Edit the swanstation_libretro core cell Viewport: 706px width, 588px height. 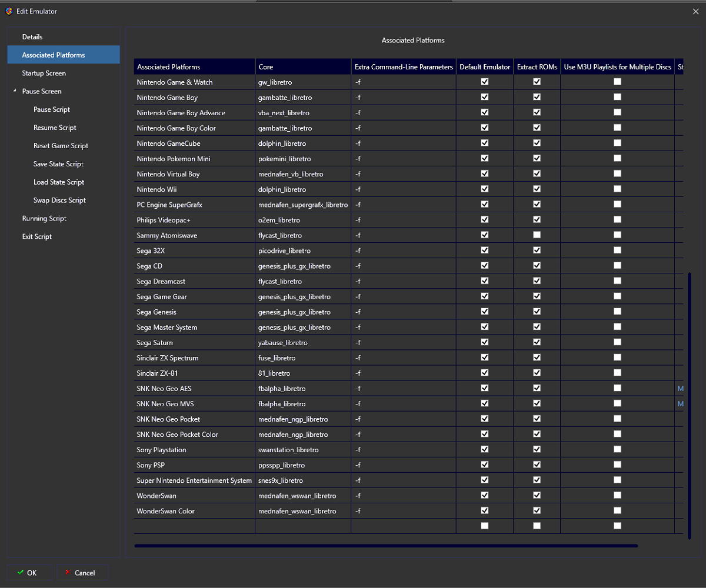tap(303, 450)
